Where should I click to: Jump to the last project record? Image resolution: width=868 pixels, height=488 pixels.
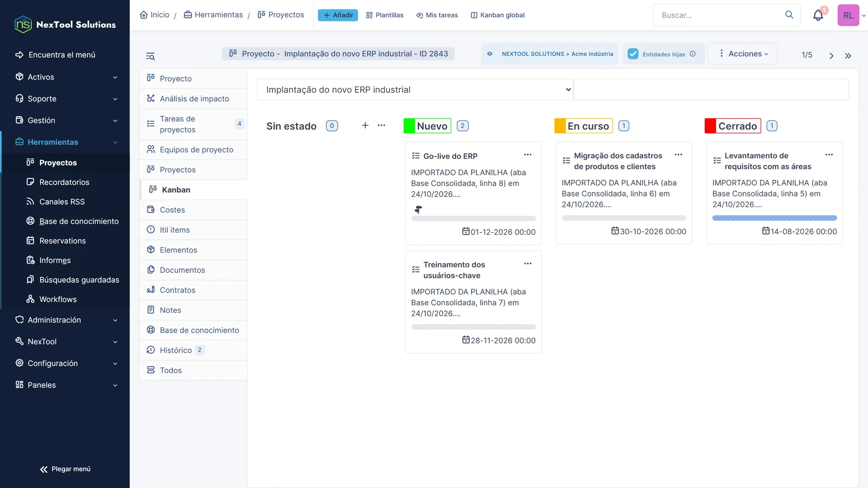click(x=848, y=55)
